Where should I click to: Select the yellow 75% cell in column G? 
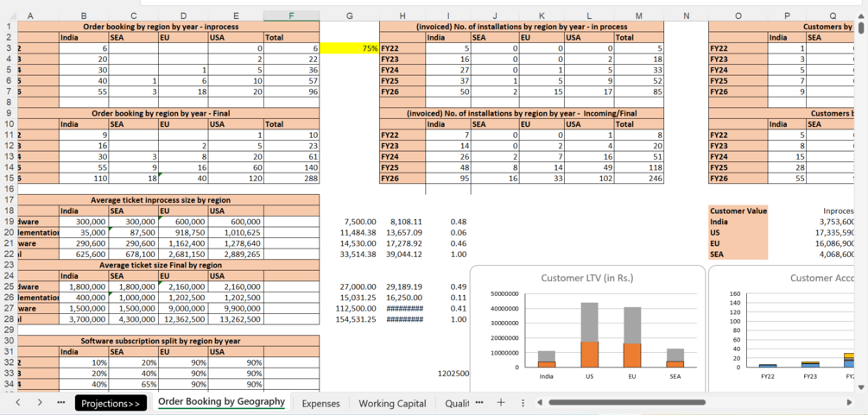coord(350,48)
